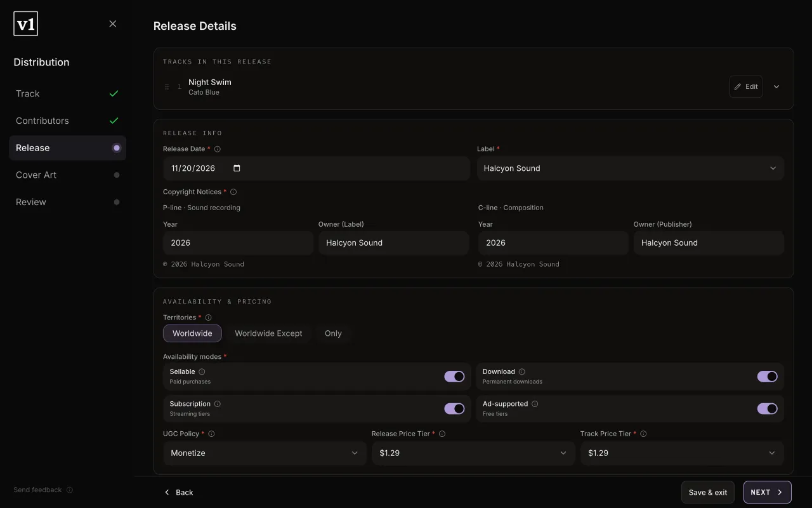812x508 pixels.
Task: Open the Cover Art step
Action: [67, 175]
